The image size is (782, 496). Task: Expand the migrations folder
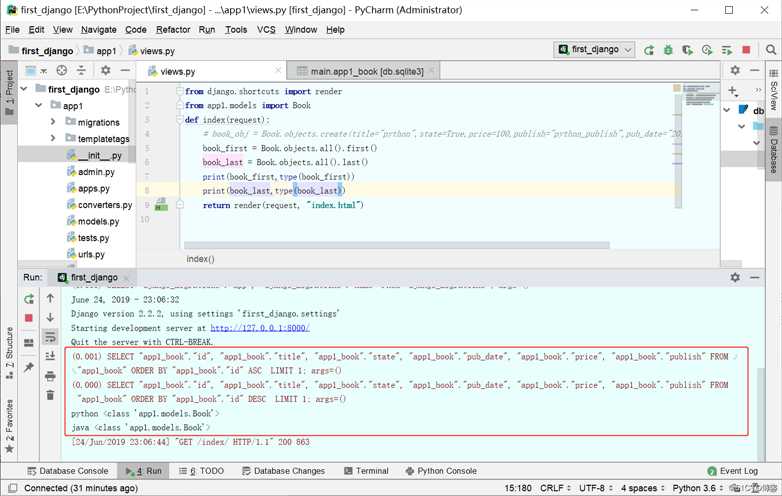pos(53,122)
